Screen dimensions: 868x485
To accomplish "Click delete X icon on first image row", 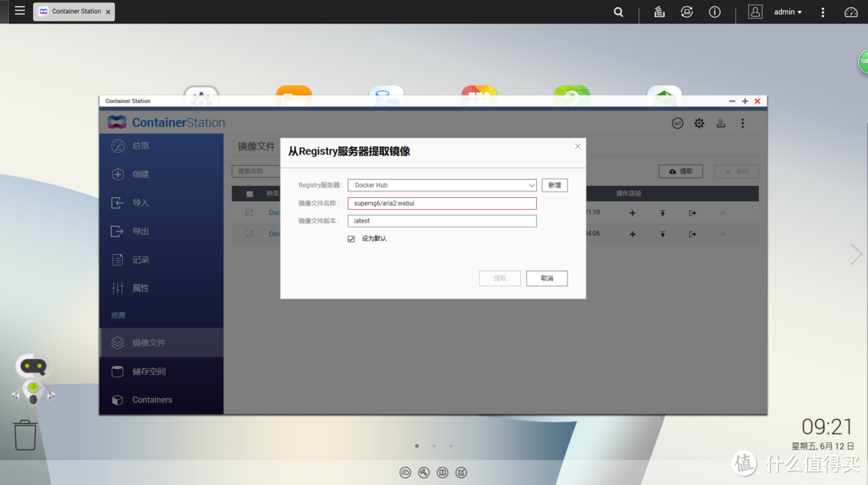I will point(723,213).
